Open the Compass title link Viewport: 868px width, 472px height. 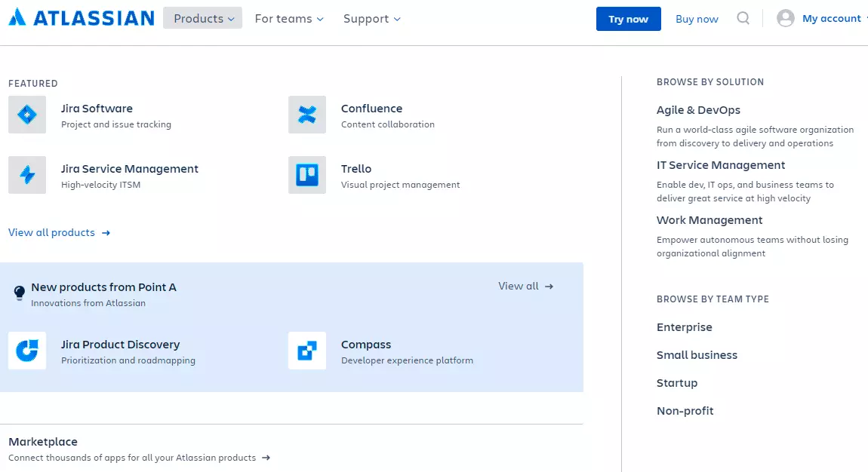366,345
